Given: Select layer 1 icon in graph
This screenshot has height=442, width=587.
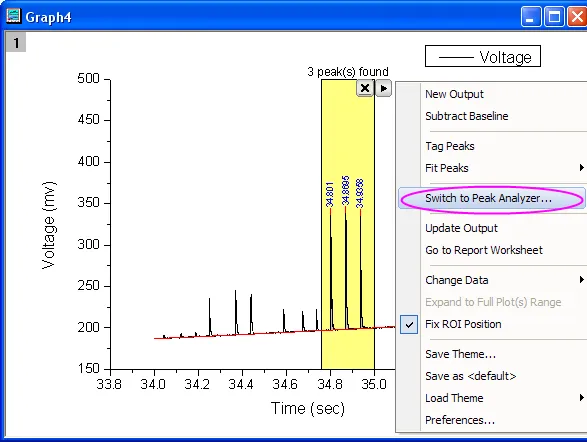Looking at the screenshot, I should pyautogui.click(x=16, y=42).
